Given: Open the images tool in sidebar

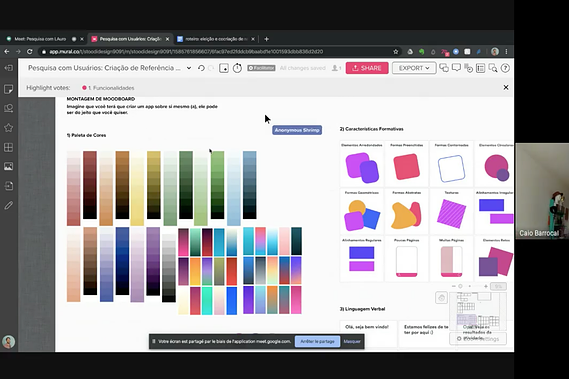Looking at the screenshot, I should 8,166.
